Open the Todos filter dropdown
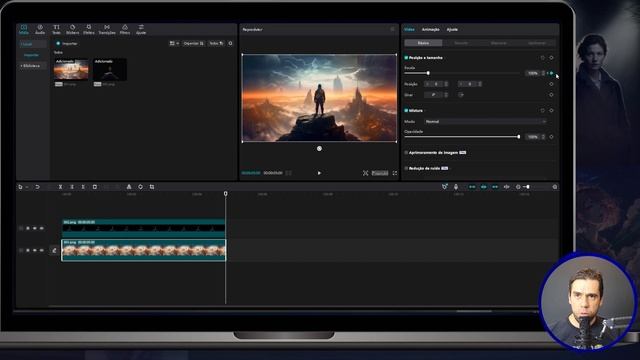The width and height of the screenshot is (640, 360). click(216, 43)
